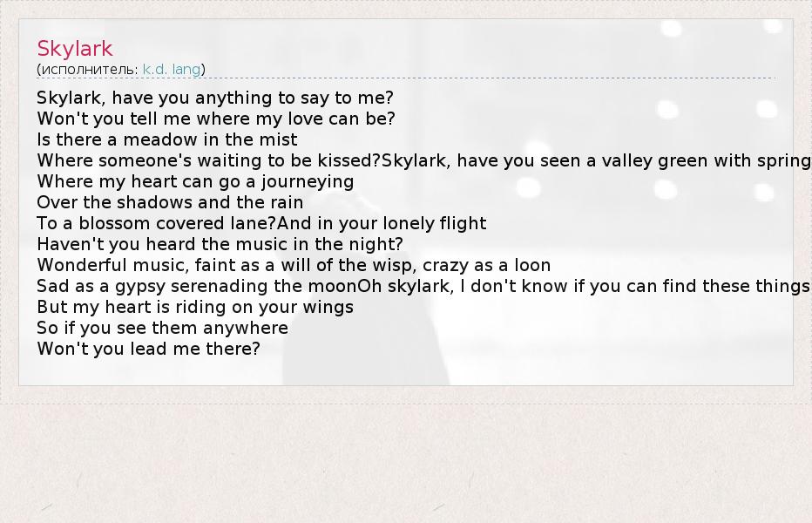Viewport: 812px width, 523px height.
Task: Click the text 'To a blossom covered lane?'
Action: click(157, 223)
